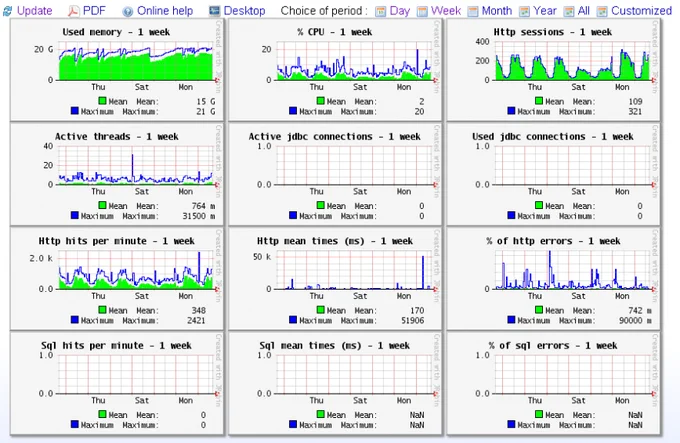The height and width of the screenshot is (443, 680).
Task: Open the Used memory graph
Action: point(117,70)
